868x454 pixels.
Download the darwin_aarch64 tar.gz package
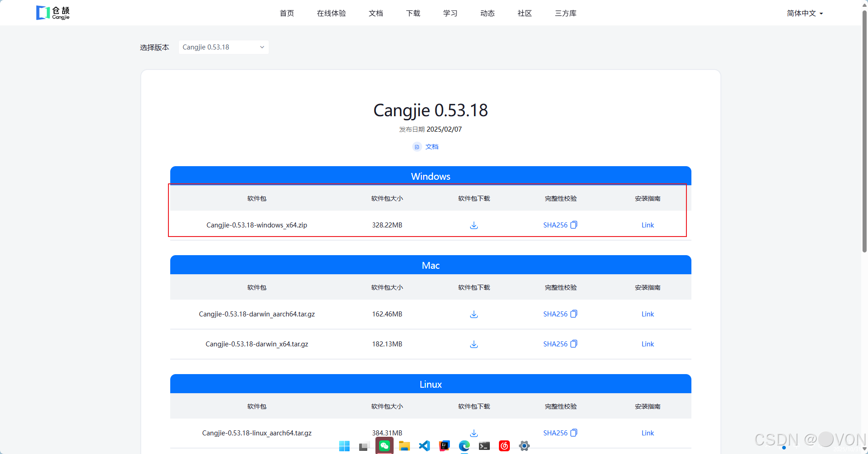[x=474, y=314]
